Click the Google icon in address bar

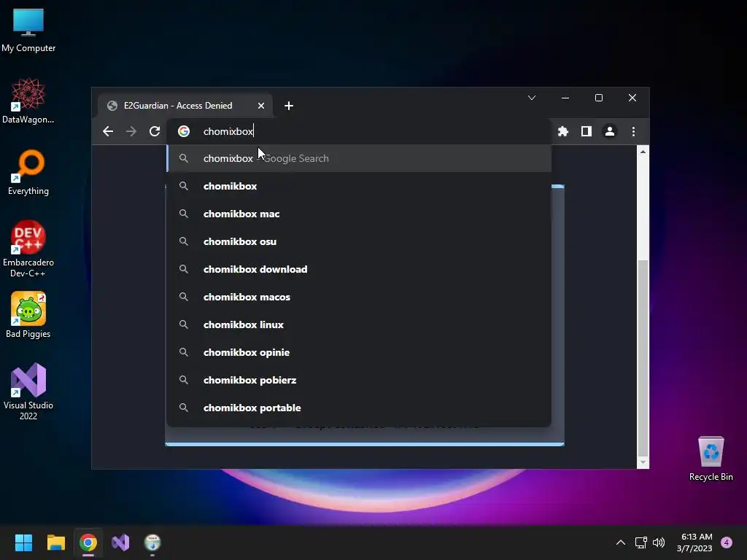(184, 131)
